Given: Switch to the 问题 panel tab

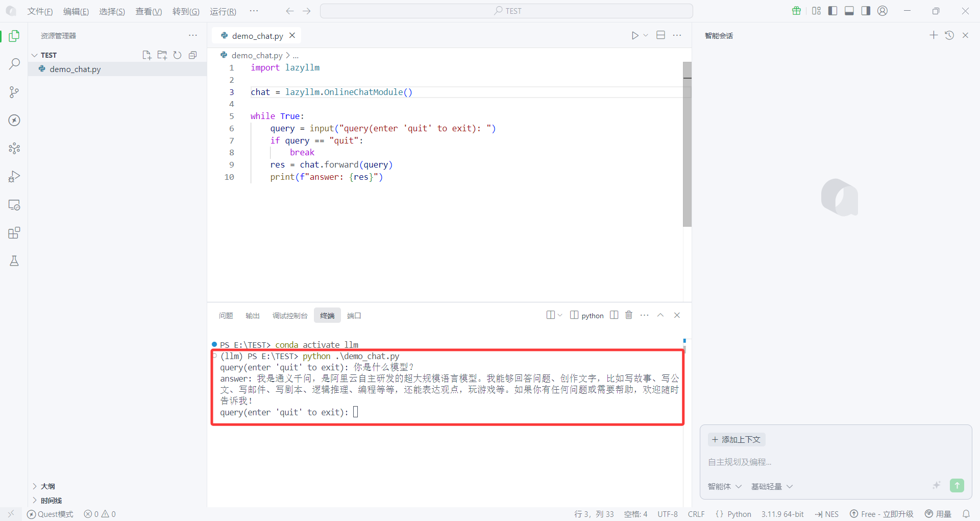Looking at the screenshot, I should coord(226,316).
